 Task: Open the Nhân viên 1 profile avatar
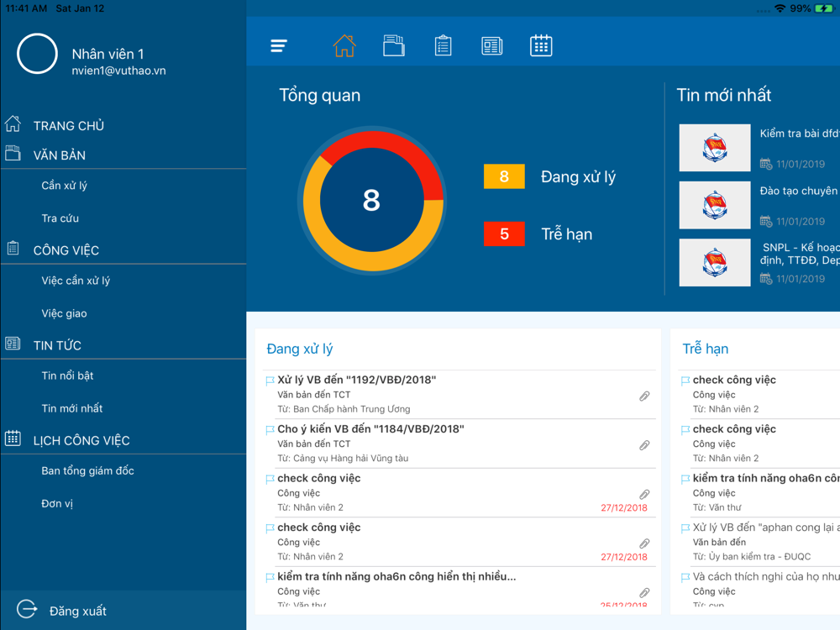click(37, 54)
